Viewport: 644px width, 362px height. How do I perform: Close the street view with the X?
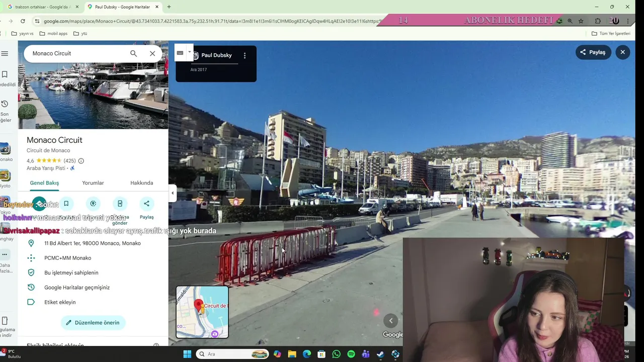(622, 52)
